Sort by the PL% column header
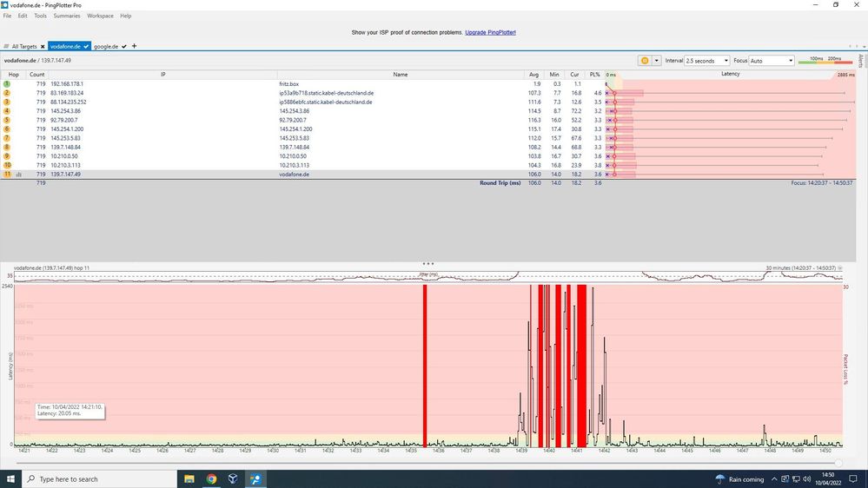The image size is (868, 488). [594, 74]
